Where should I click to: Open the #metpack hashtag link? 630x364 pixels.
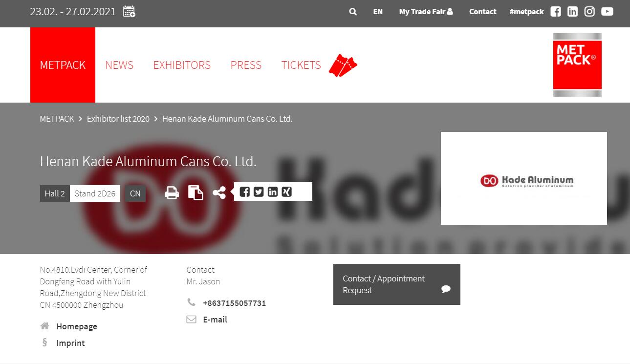[x=526, y=12]
